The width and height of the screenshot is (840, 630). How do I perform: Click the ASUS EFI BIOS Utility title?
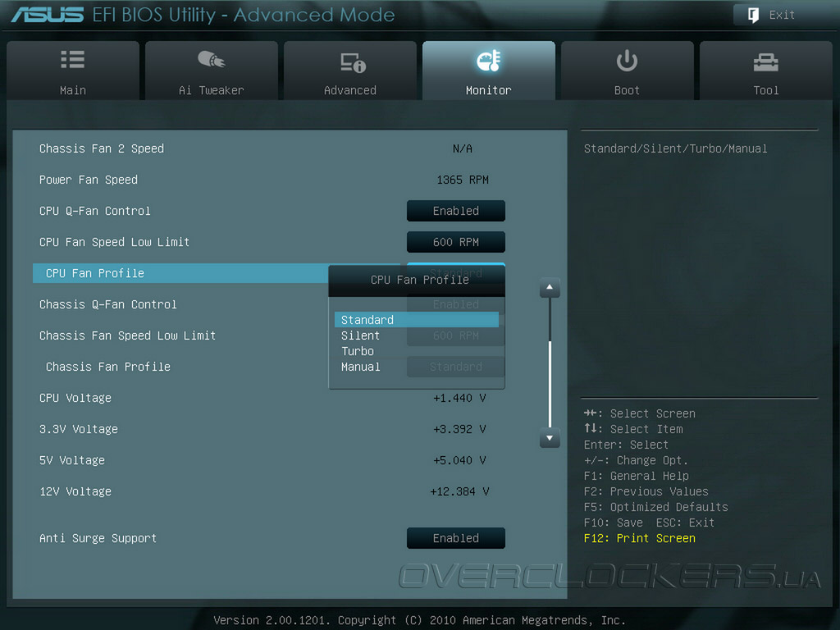(203, 15)
